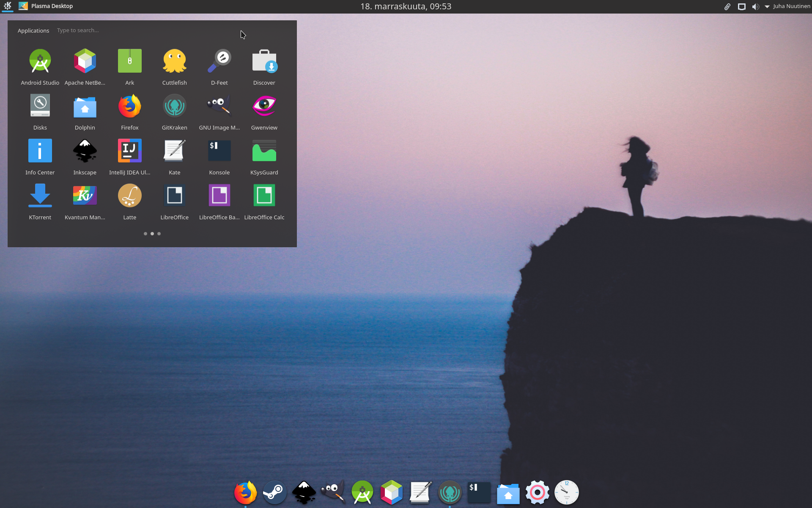
Task: Click Android Studio in the bottom dock
Action: pyautogui.click(x=362, y=492)
